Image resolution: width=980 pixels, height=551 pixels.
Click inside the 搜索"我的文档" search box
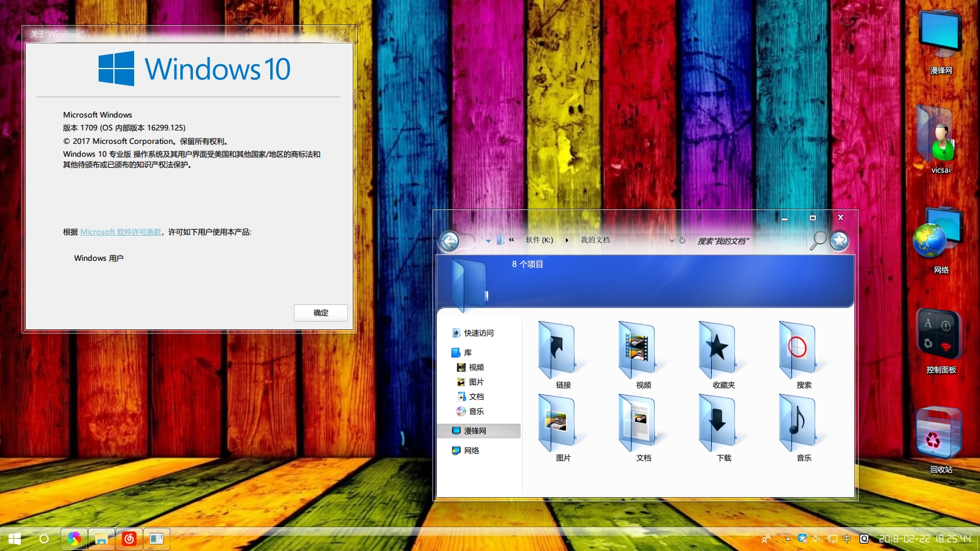[747, 240]
